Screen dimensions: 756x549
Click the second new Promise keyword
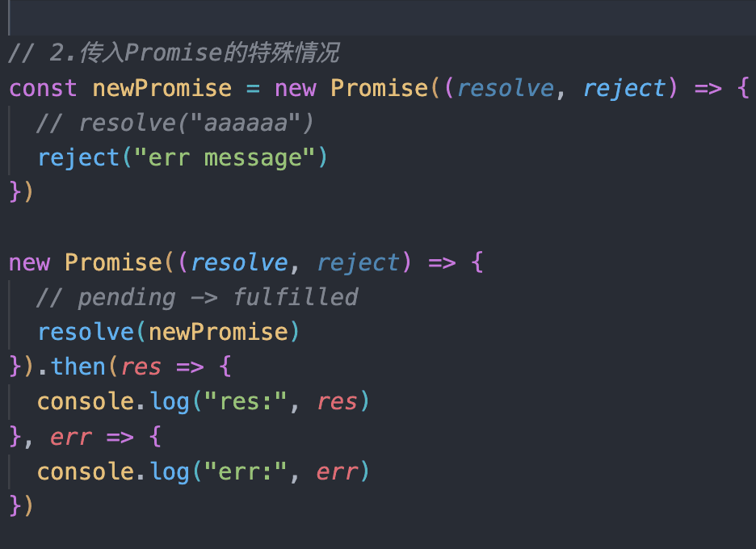coord(29,262)
